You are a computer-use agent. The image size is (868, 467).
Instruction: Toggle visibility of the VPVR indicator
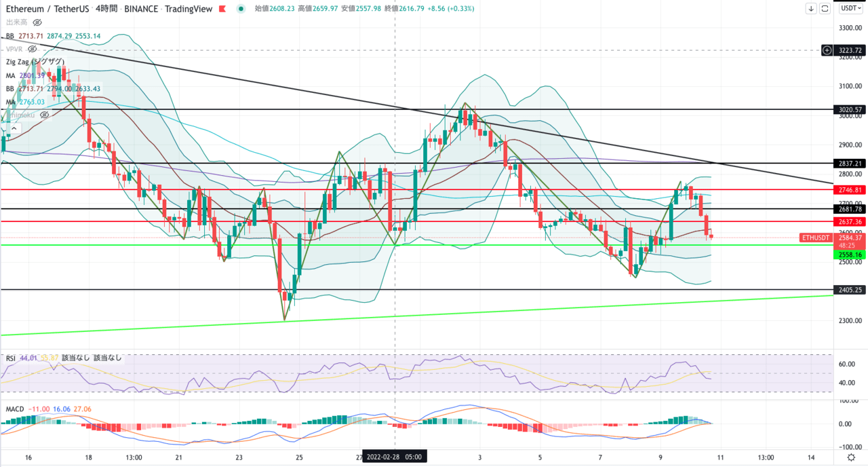(32, 49)
